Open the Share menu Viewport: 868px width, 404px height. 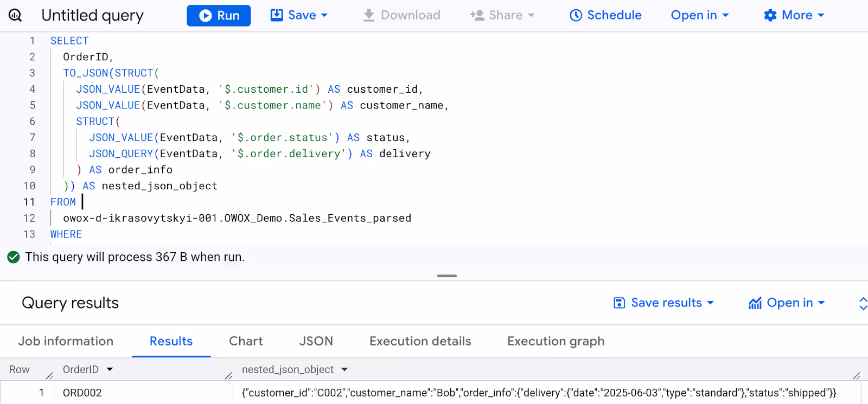[x=502, y=15]
